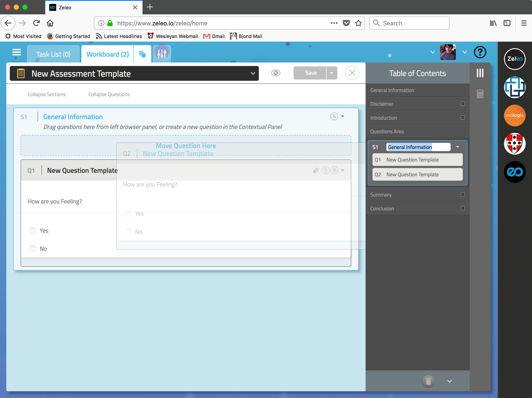Select the Yes radio for Q1
532x398 pixels.
coord(33,231)
